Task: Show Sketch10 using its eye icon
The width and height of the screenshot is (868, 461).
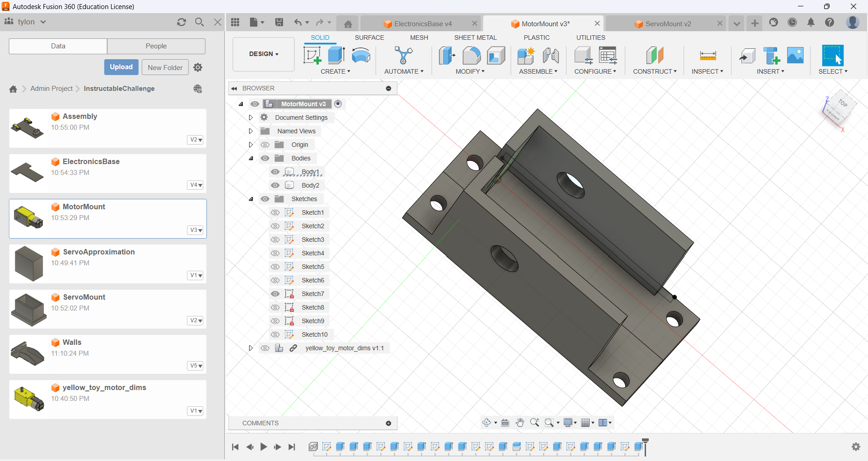Action: point(275,334)
